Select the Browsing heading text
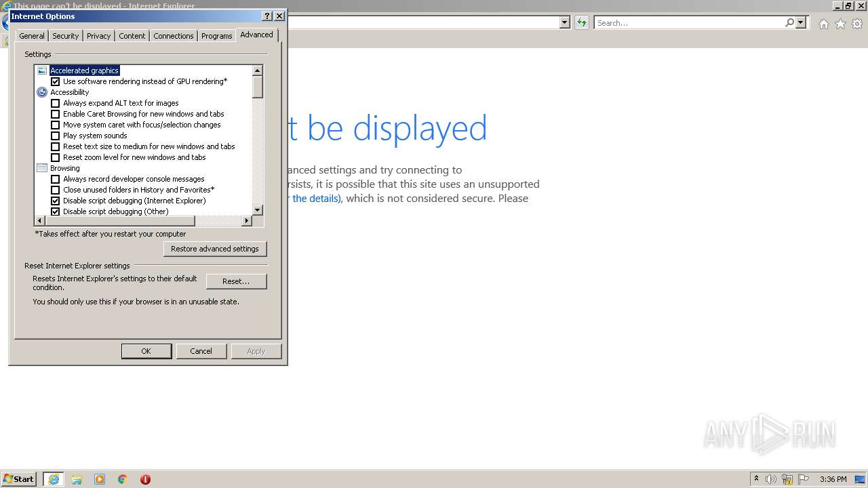868x488 pixels. (x=64, y=168)
